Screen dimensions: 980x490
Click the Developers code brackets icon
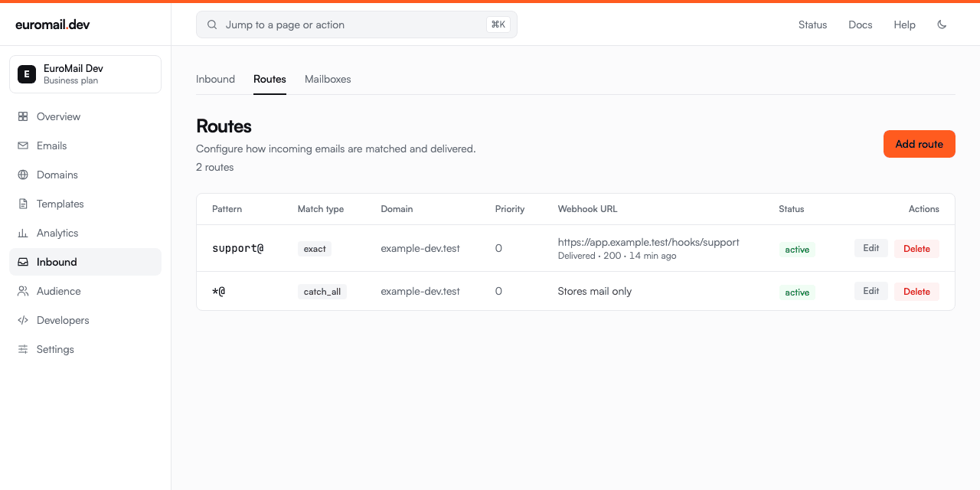[x=23, y=320]
